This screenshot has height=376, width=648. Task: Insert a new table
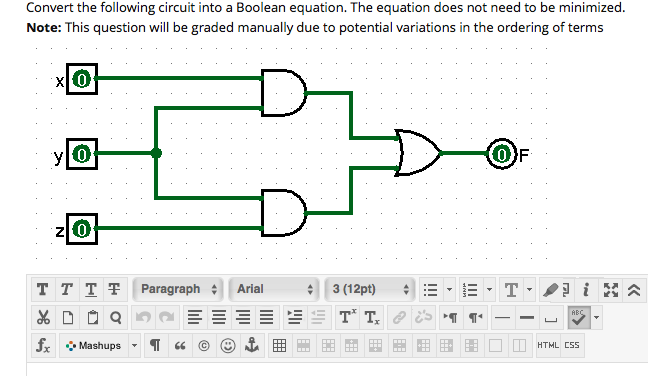(279, 345)
